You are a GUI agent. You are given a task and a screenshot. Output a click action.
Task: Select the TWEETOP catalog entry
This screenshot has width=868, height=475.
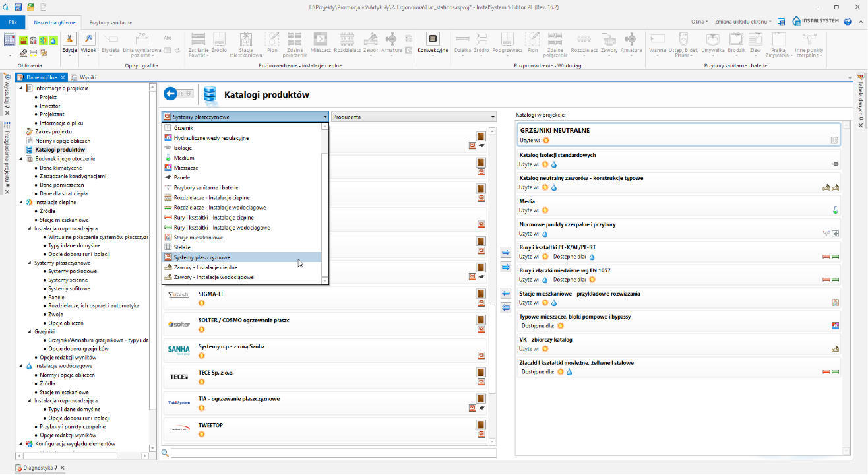click(x=326, y=429)
